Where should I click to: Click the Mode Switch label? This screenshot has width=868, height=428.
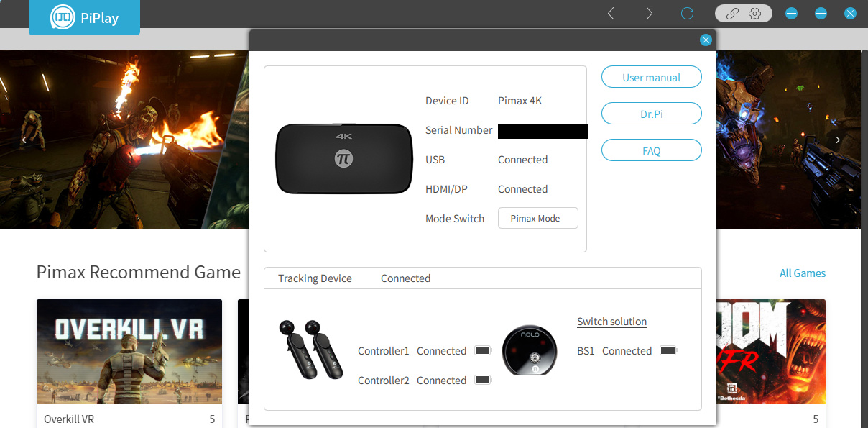tap(455, 219)
